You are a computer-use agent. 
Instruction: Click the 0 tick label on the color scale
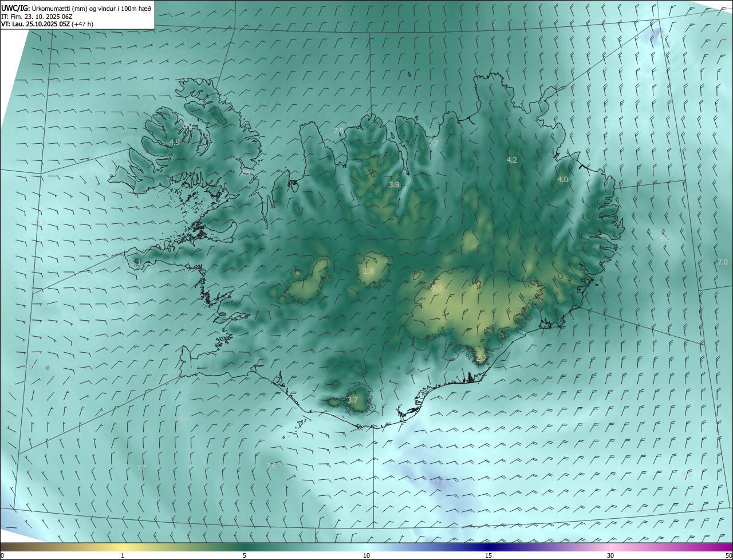click(x=2, y=555)
